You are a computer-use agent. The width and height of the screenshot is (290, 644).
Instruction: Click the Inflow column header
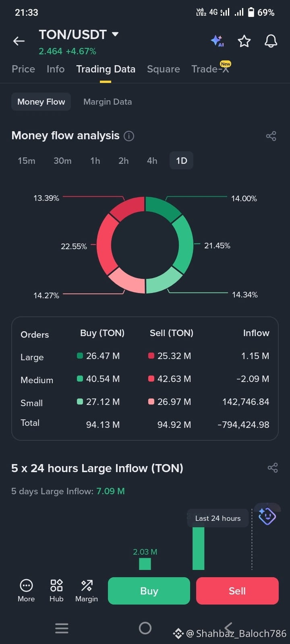(x=256, y=333)
